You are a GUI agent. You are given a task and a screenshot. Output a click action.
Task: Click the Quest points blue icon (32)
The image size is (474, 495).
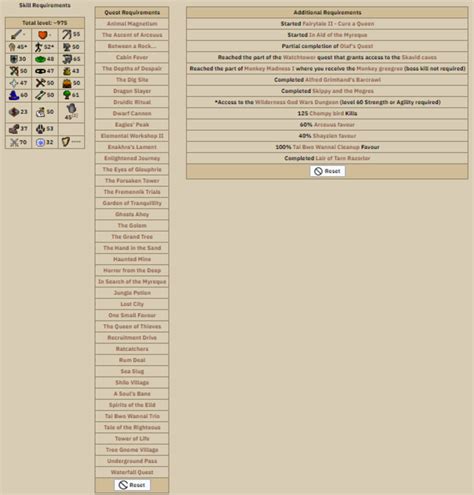(40, 143)
